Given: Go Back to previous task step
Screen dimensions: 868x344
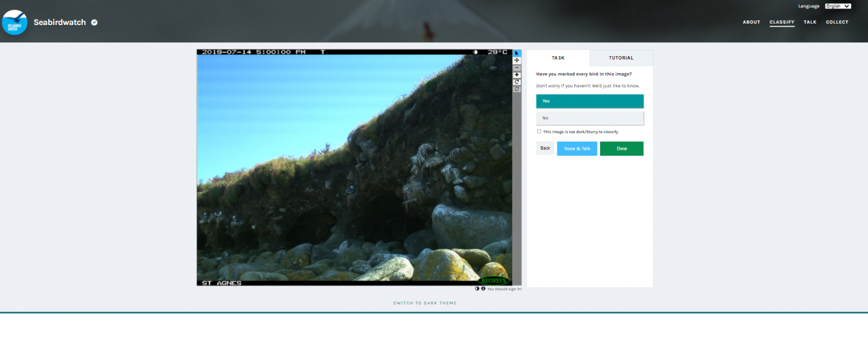Looking at the screenshot, I should click(x=545, y=148).
